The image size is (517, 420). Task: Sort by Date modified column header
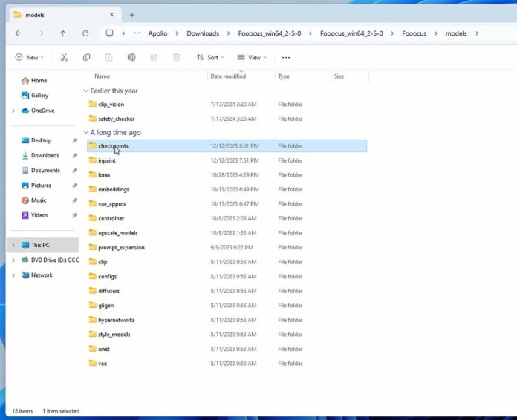[228, 76]
